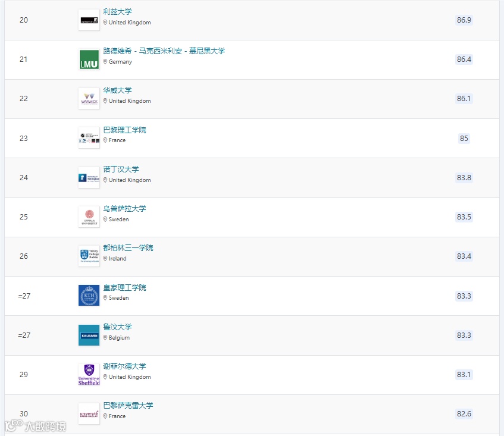Click the score 86.1
The height and width of the screenshot is (436, 504).
click(464, 99)
